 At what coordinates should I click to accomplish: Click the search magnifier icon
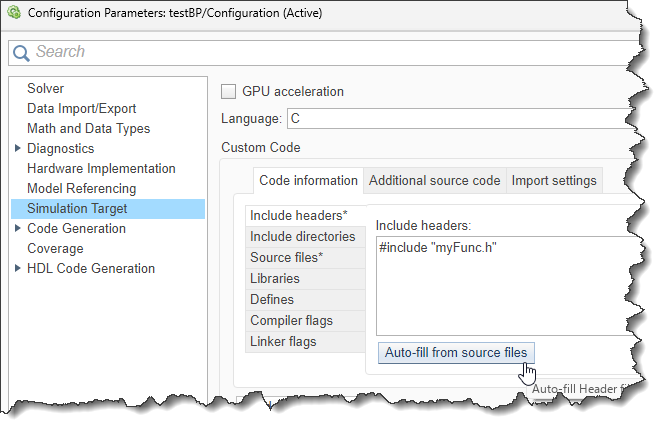[21, 52]
